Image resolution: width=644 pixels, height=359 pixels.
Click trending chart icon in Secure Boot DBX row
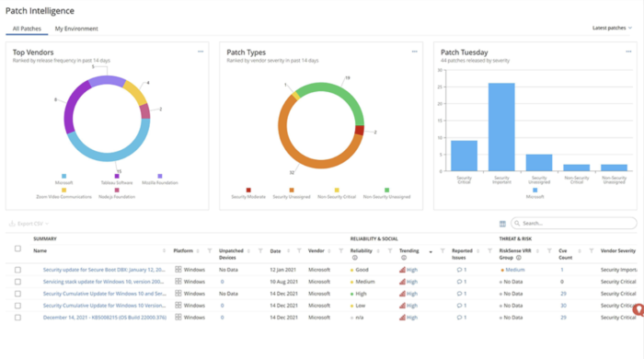(403, 270)
